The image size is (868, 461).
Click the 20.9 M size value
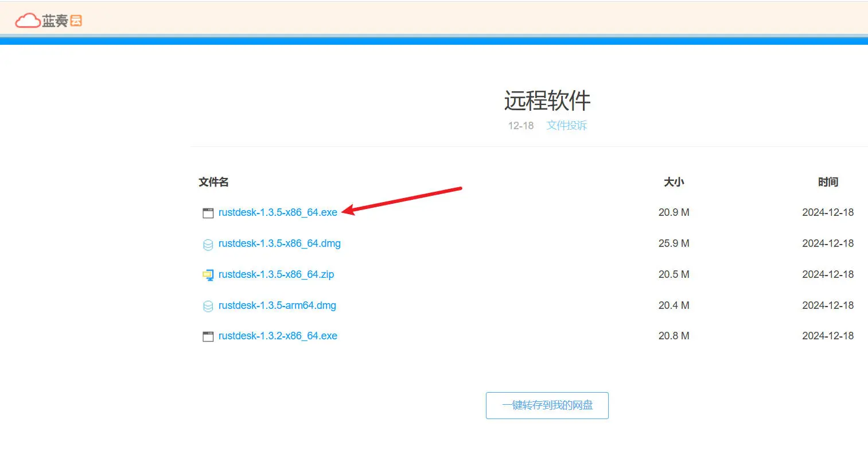coord(674,212)
